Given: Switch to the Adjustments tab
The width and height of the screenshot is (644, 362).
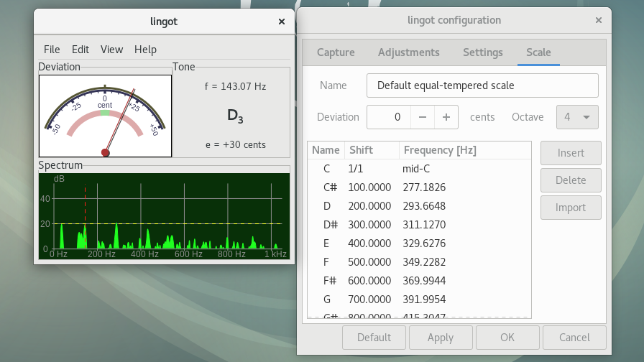Looking at the screenshot, I should (x=408, y=52).
